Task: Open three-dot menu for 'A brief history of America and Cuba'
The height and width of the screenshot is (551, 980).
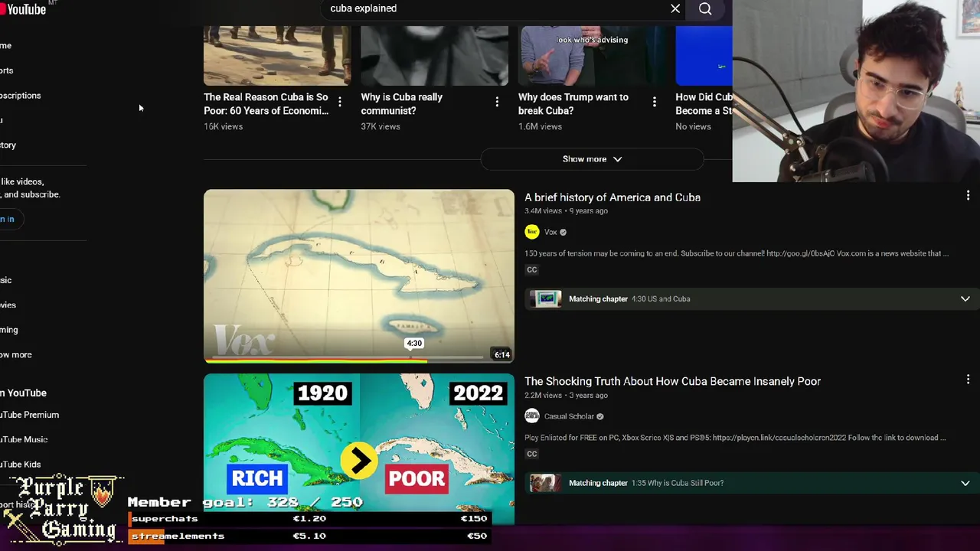Action: click(x=968, y=196)
